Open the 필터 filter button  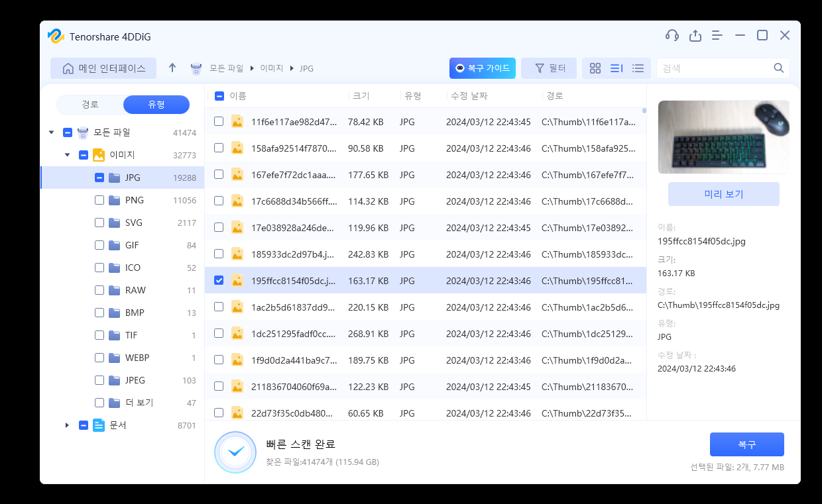(549, 68)
